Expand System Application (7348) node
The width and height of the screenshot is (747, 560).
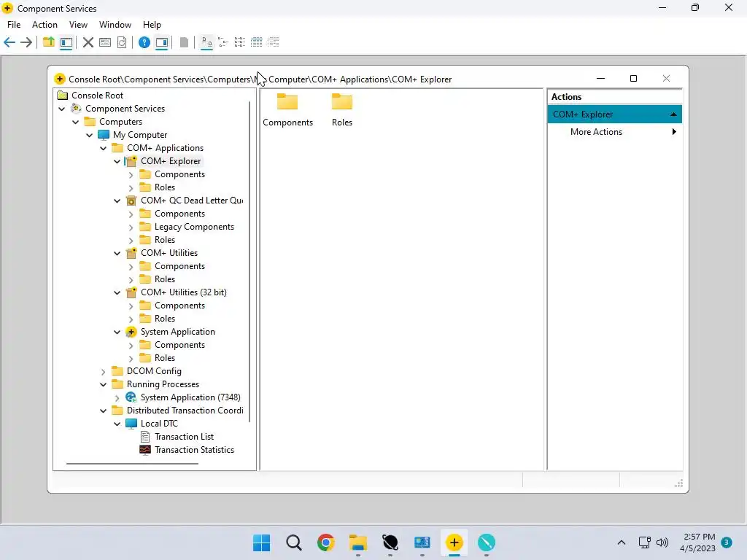(117, 397)
